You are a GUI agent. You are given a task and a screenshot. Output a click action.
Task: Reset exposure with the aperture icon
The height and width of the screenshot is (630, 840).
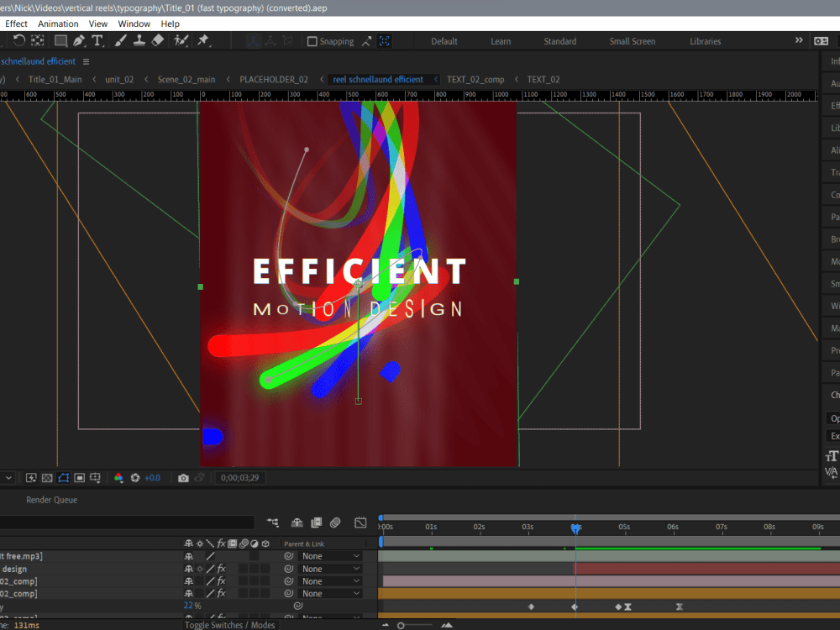(135, 478)
